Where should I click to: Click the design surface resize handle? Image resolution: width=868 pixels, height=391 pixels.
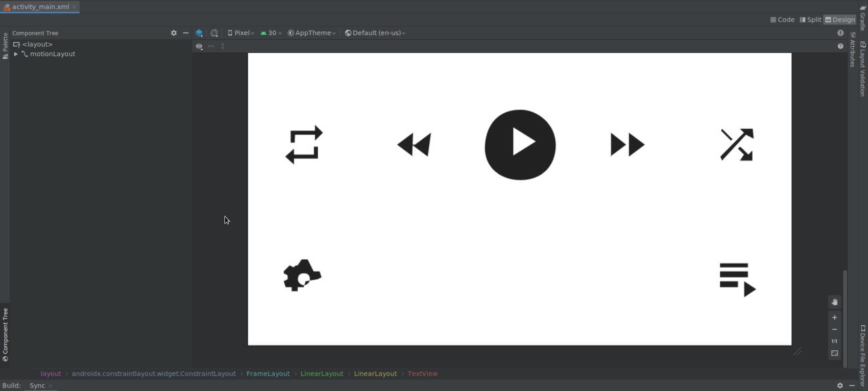(797, 351)
